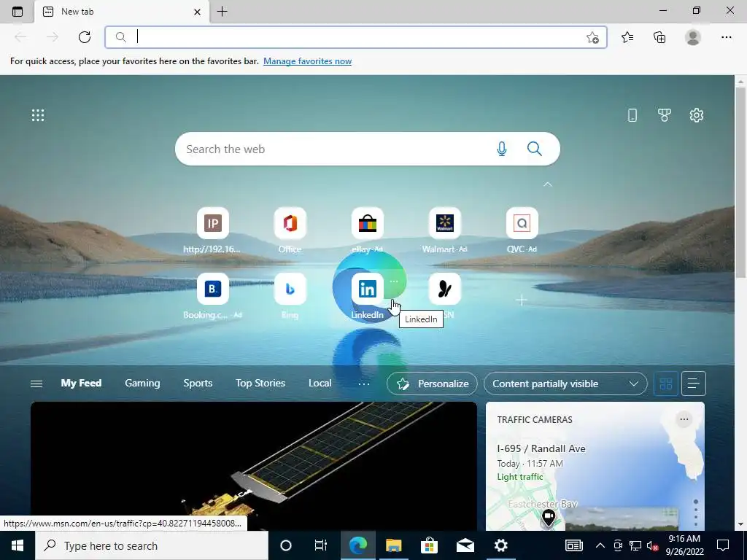
Task: Click the muted volume tray icon
Action: pos(652,545)
